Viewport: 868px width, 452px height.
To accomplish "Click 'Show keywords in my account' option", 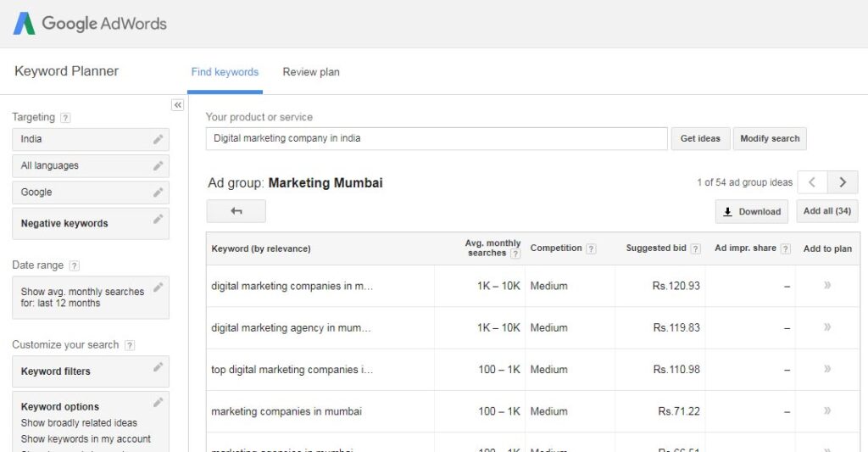I will [86, 439].
